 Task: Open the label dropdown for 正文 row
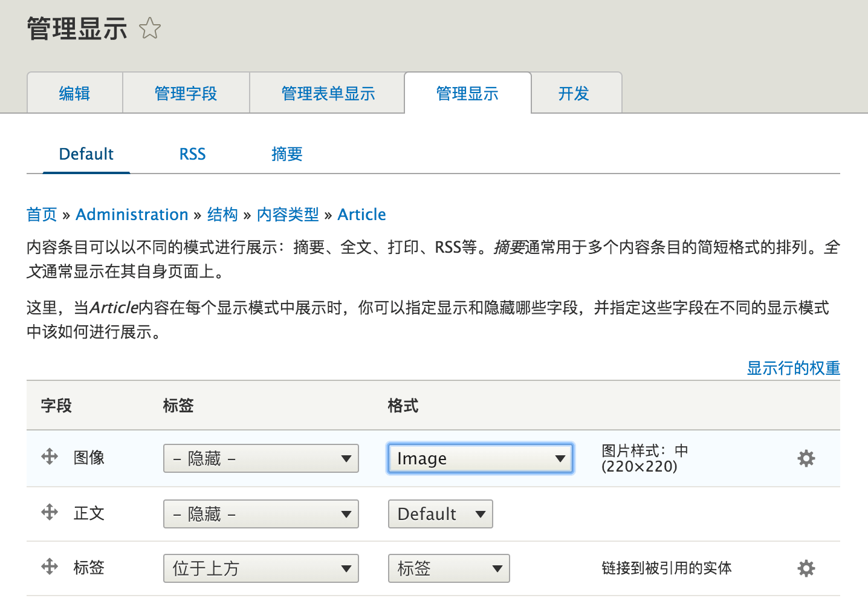click(261, 514)
